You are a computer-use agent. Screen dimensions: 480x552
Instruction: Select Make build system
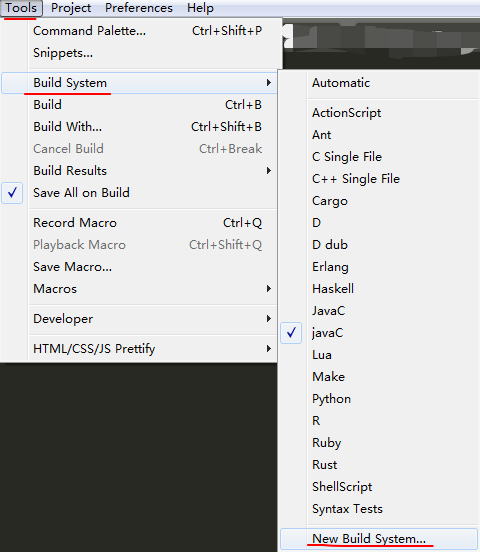[379, 377]
